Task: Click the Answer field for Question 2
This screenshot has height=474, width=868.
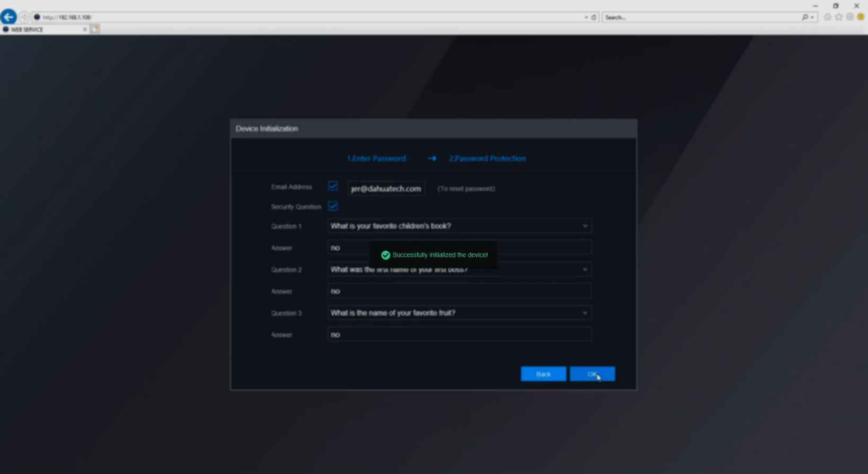Action: (459, 291)
